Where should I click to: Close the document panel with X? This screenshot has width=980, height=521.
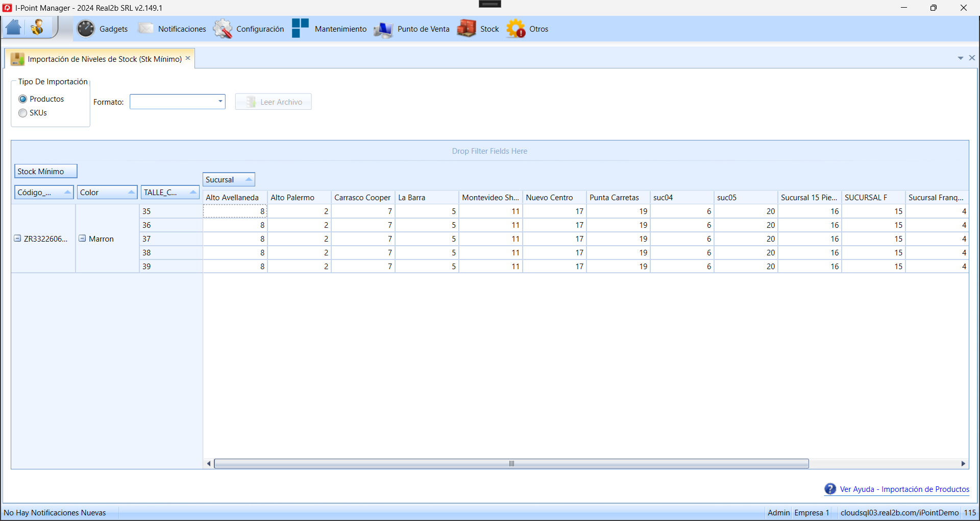972,58
